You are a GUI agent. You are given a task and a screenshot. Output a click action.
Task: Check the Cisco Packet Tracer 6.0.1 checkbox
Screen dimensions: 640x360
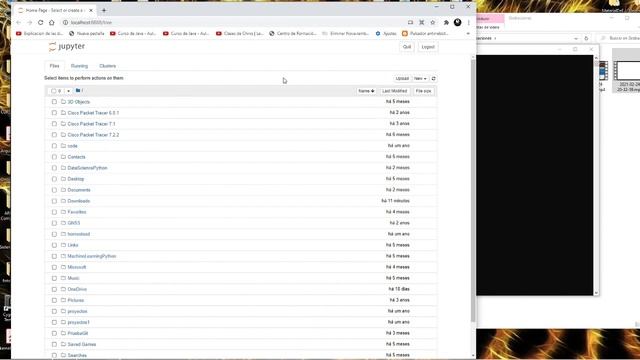[54, 113]
